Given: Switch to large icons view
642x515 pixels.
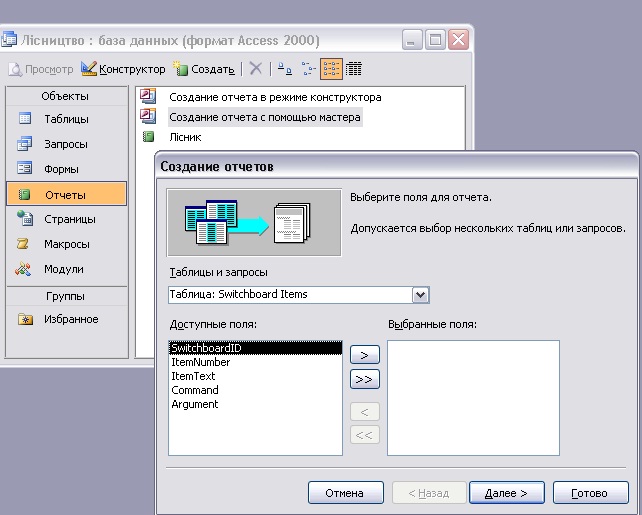Looking at the screenshot, I should [x=285, y=68].
